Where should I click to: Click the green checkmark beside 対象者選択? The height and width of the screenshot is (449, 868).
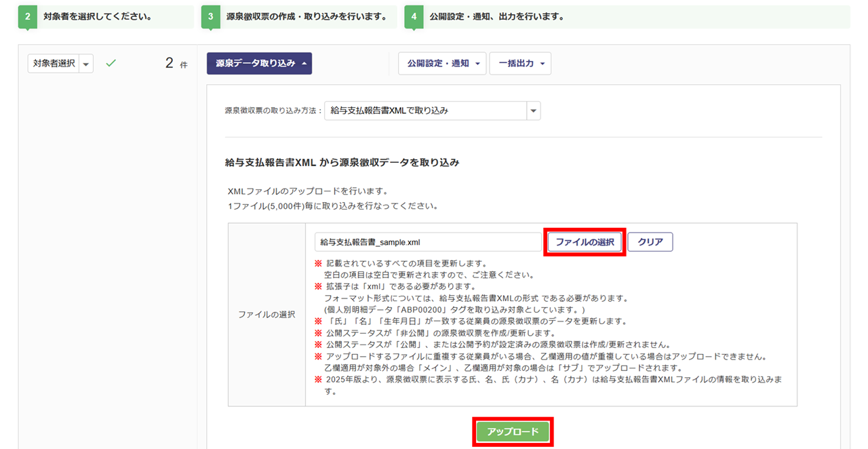tap(111, 63)
